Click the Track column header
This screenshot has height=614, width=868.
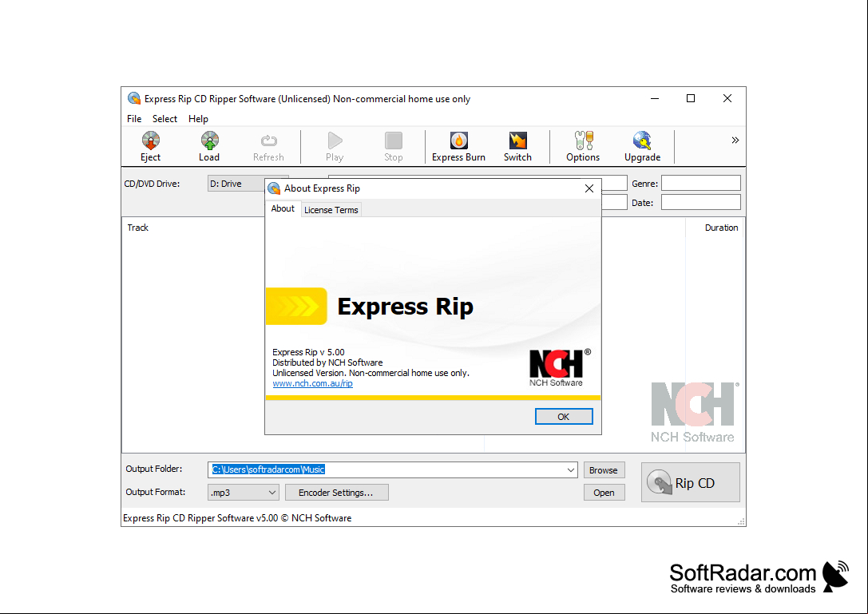(138, 228)
